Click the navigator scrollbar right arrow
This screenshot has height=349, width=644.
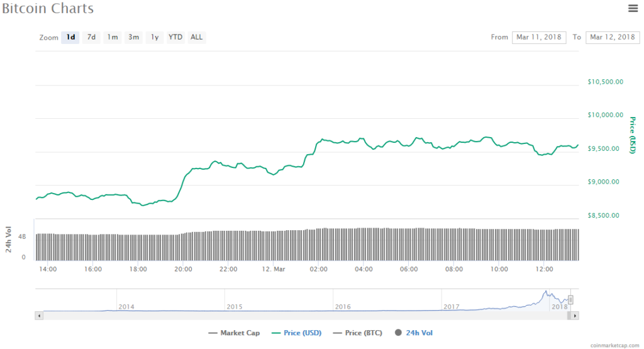pos(575,314)
